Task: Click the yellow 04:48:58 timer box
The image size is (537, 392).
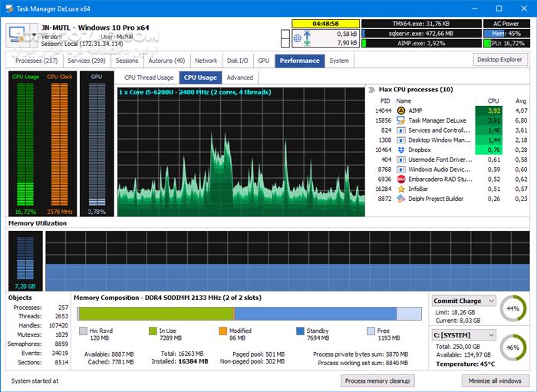Action: 326,24
